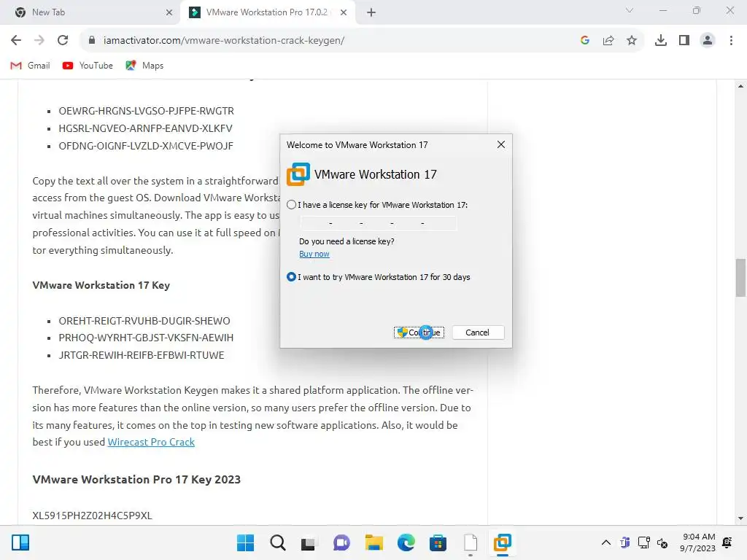Click the VMware Workstation 17 logo
The height and width of the screenshot is (560, 747).
[x=298, y=174]
